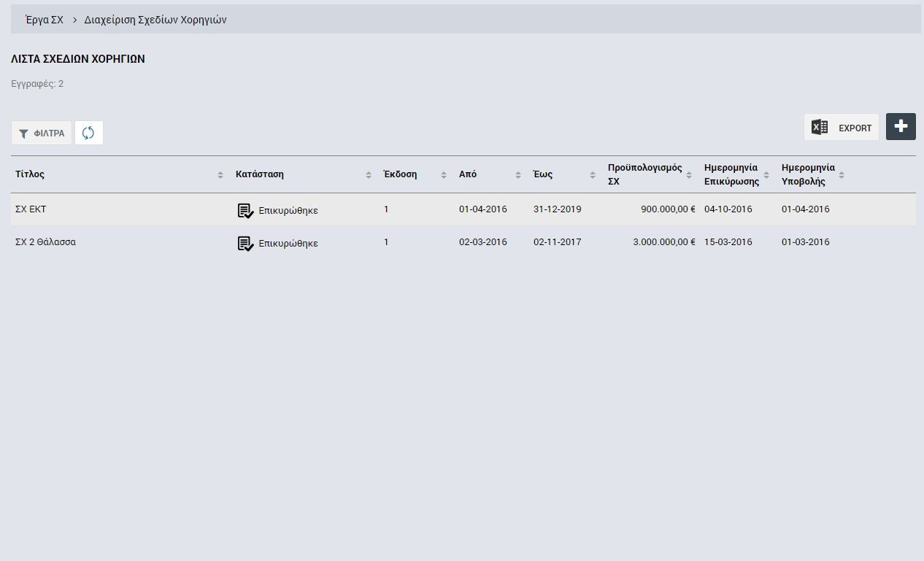Click the approval date 15-03-2016
The width and height of the screenshot is (924, 561).
point(728,242)
